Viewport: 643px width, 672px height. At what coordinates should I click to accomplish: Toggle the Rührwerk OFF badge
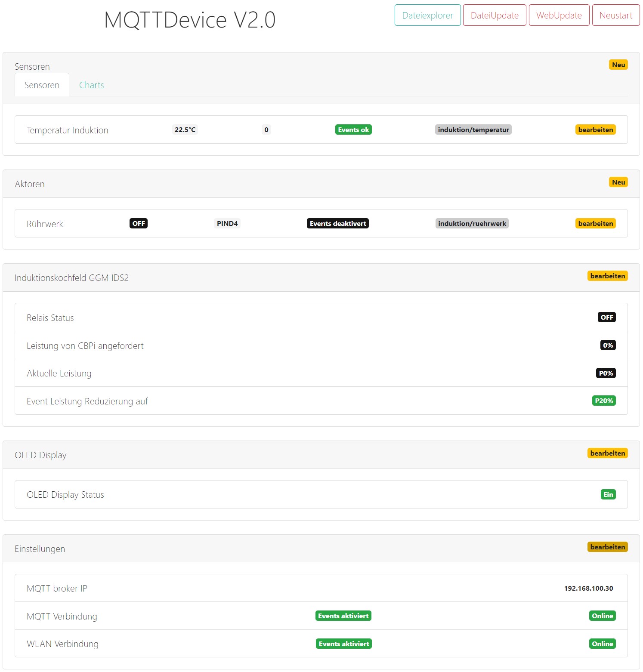pyautogui.click(x=139, y=224)
